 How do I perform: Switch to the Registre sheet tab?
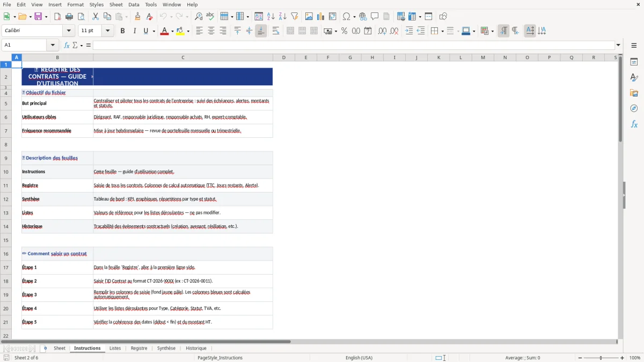(x=139, y=348)
